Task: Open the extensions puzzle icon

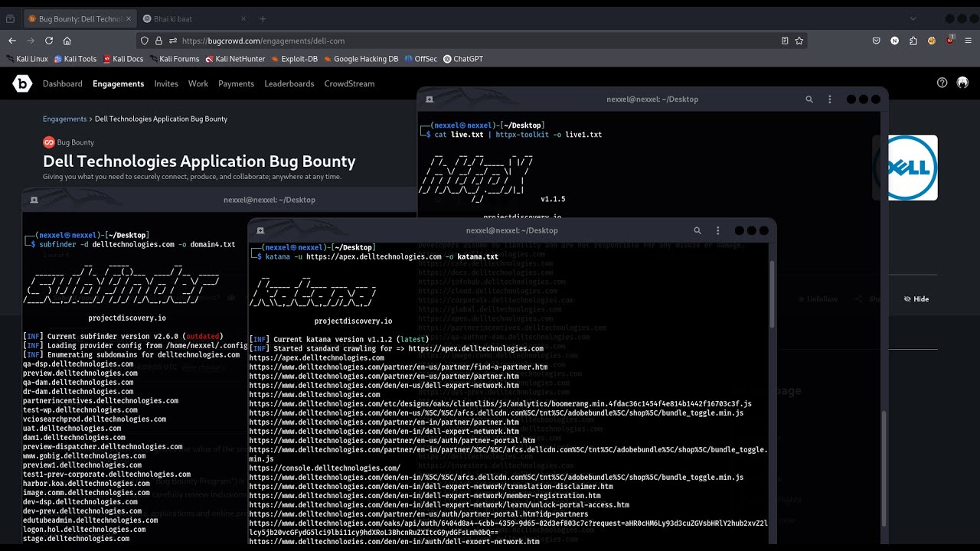Action: point(913,41)
